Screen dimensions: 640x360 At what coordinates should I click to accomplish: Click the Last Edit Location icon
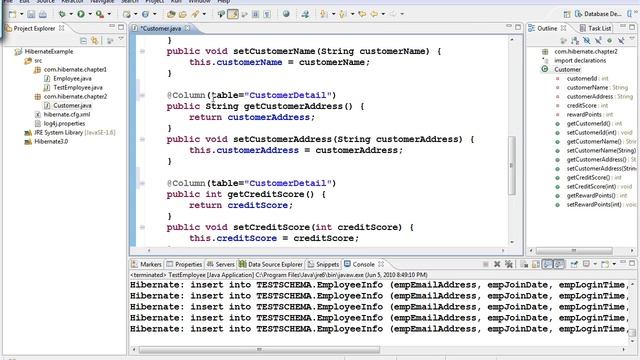pyautogui.click(x=362, y=14)
